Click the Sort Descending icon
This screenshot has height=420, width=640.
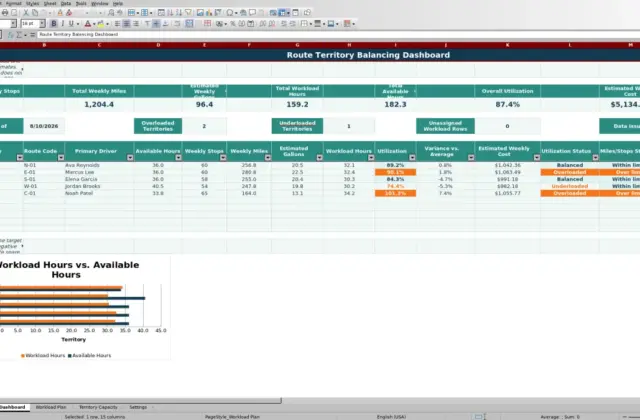point(179,13)
